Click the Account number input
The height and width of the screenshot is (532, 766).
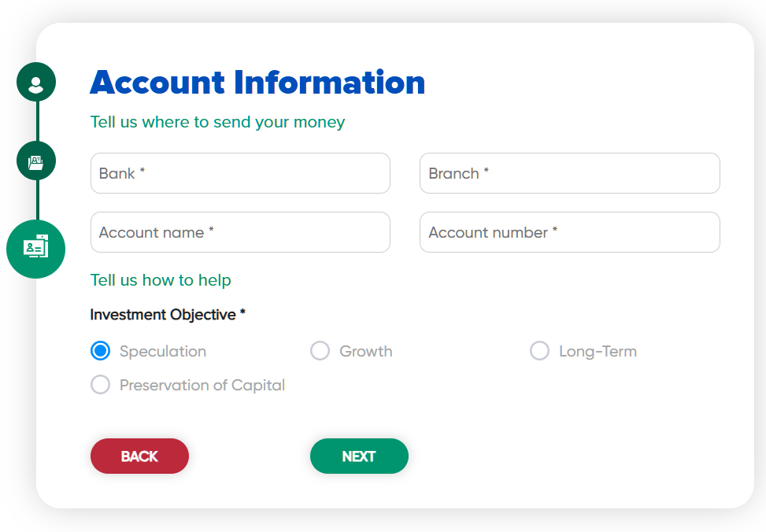click(x=569, y=232)
